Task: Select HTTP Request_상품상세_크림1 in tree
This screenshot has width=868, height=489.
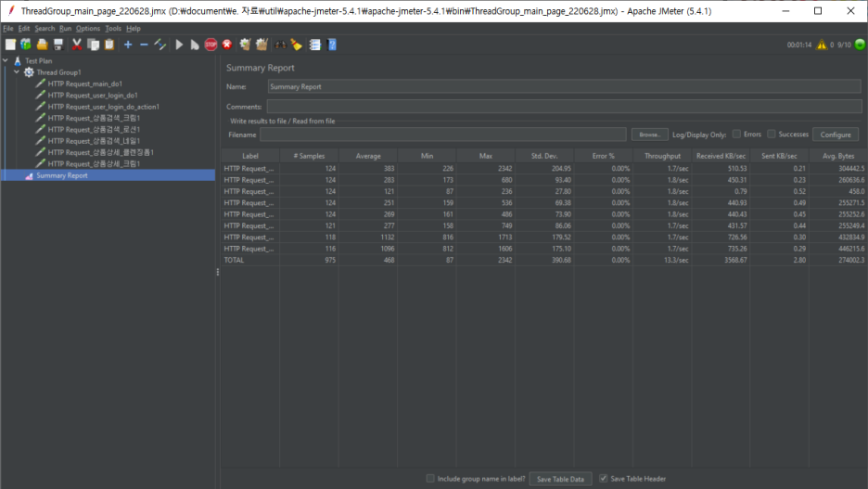Action: click(94, 164)
